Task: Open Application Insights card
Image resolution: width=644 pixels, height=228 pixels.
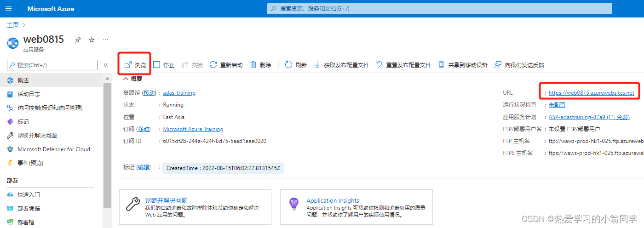Action: (x=356, y=207)
